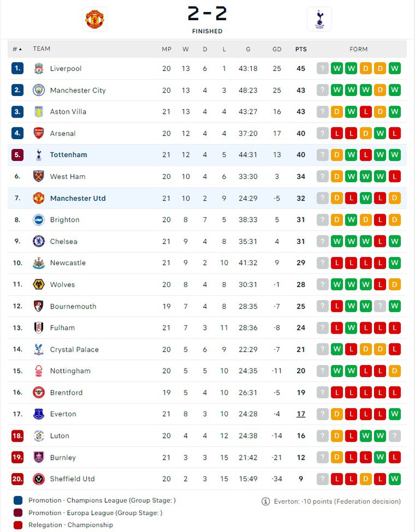Click Aston Villa's club crest icon
This screenshot has height=532, width=415.
[x=39, y=112]
